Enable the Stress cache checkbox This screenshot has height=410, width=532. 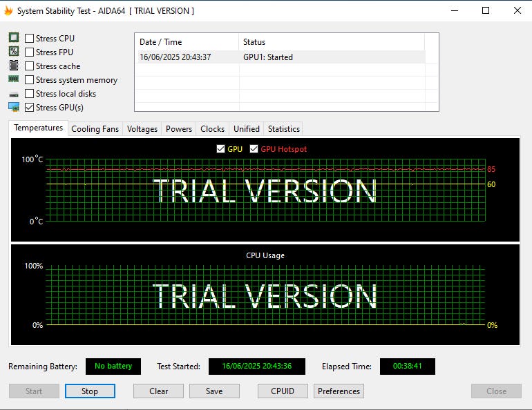click(30, 66)
